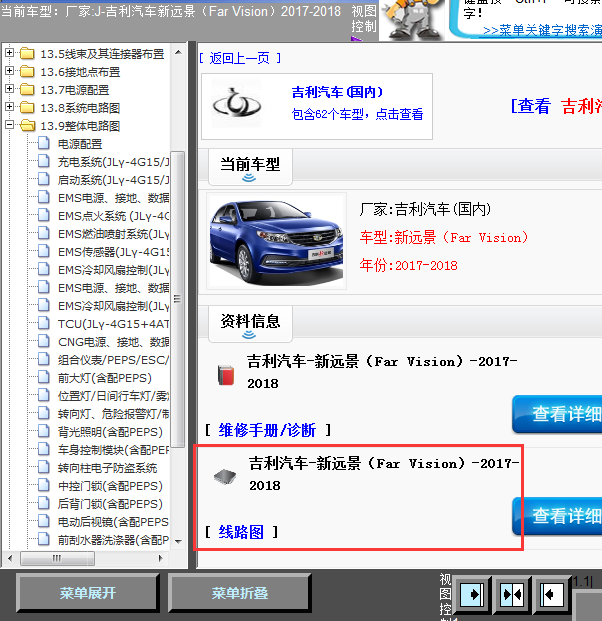Click the tree horizontal scrollbar thumb
602x621 pixels.
(57, 558)
